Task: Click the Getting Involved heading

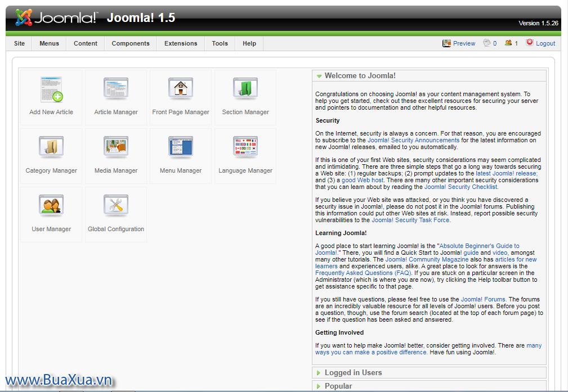Action: click(x=339, y=332)
